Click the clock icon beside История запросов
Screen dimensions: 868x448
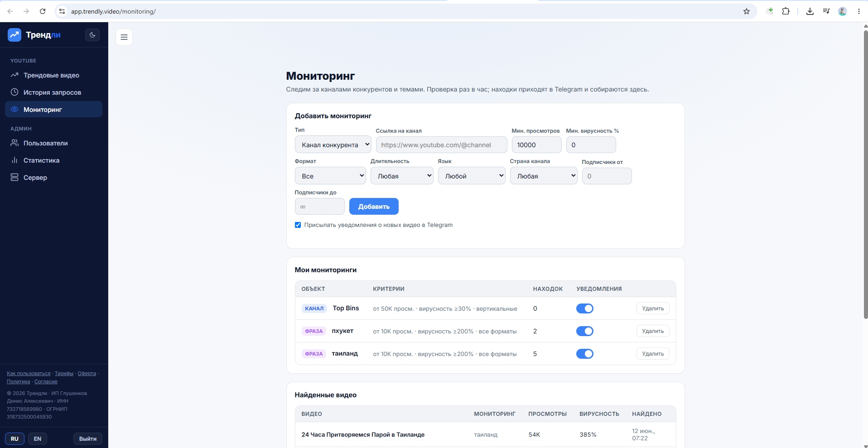tap(14, 92)
